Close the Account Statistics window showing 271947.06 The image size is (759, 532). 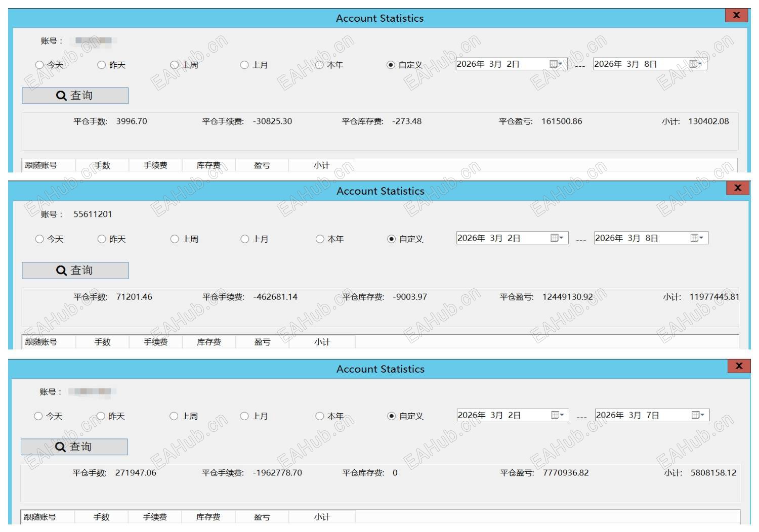739,366
